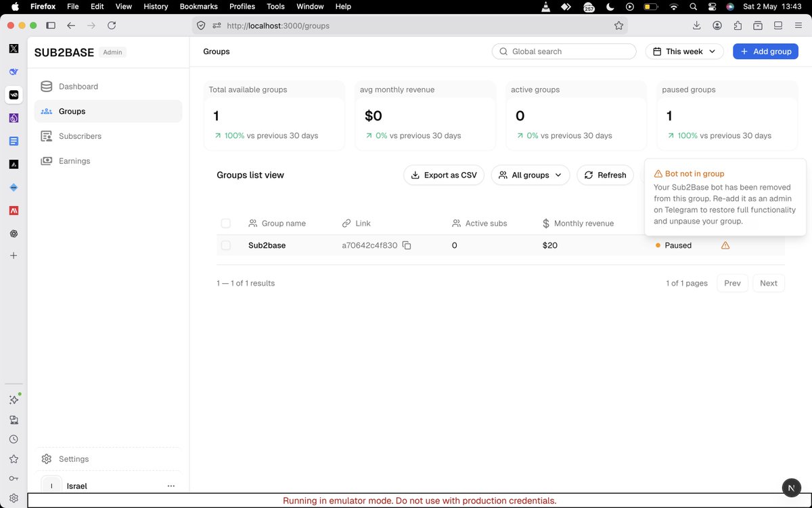Open synced tabs sidebar icon
The image size is (812, 508).
point(14,419)
